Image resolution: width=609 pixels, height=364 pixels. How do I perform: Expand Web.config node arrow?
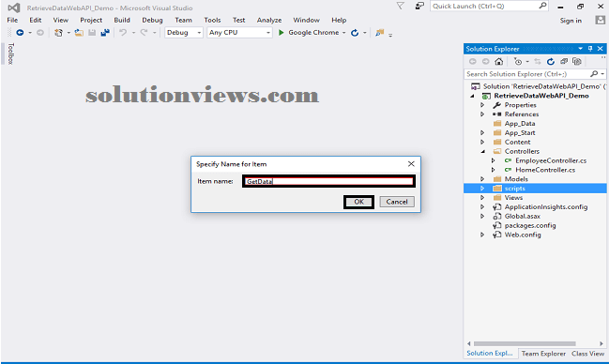[x=482, y=235]
